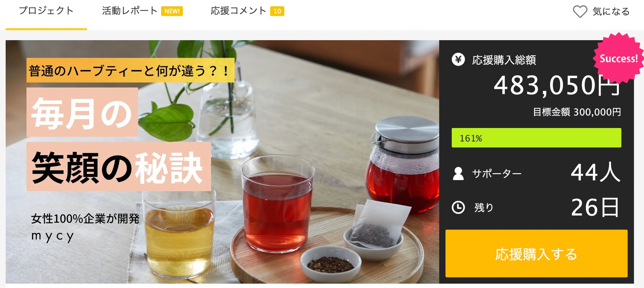Screen dimensions: 644x288
Task: Click the clock remaining-time icon
Action: 458,208
